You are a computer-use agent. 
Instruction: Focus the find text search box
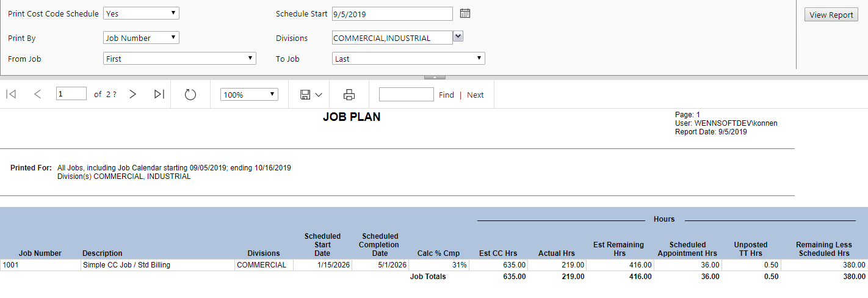tap(406, 95)
